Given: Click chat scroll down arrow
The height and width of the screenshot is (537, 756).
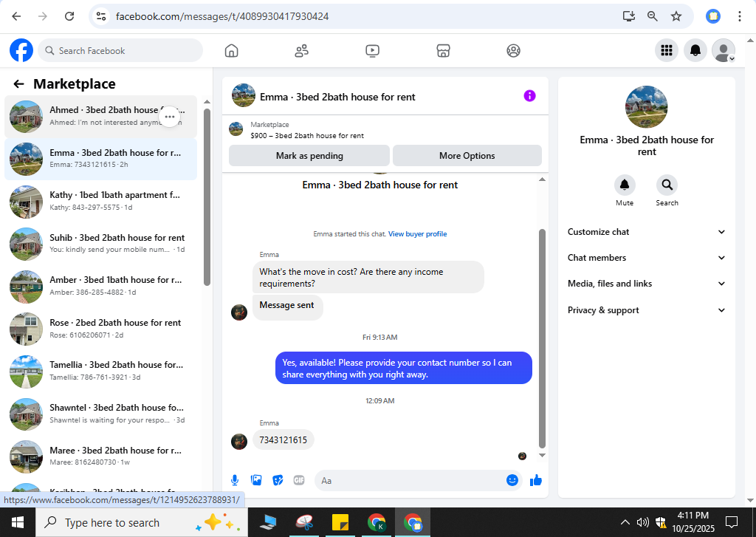Looking at the screenshot, I should 542,455.
